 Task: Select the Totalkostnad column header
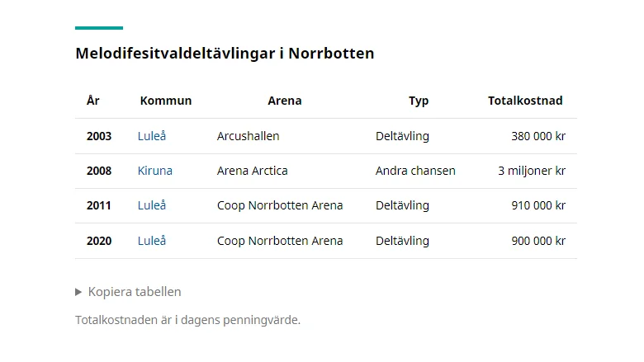(x=525, y=101)
